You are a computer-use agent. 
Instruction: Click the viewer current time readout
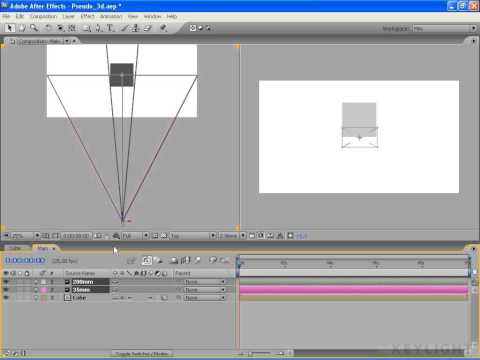pyautogui.click(x=76, y=236)
